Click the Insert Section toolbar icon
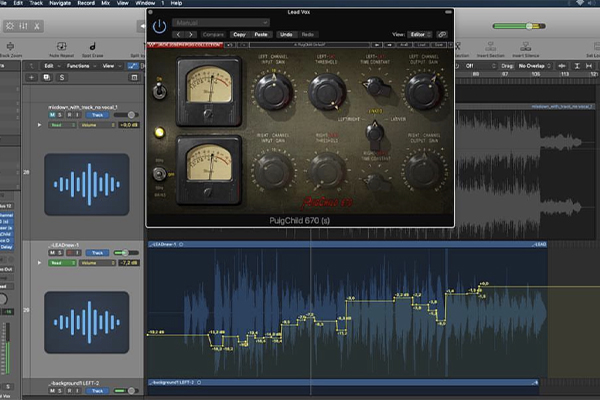The image size is (600, 400). (491, 49)
